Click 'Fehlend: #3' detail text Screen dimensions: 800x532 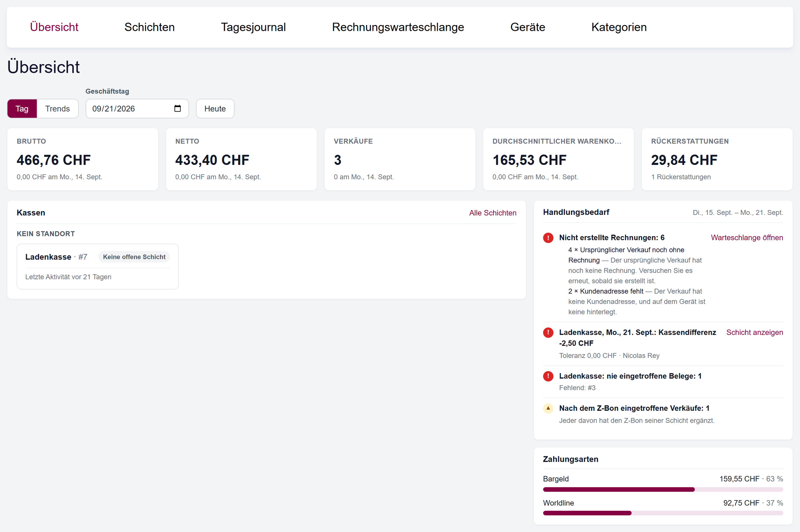pos(577,388)
